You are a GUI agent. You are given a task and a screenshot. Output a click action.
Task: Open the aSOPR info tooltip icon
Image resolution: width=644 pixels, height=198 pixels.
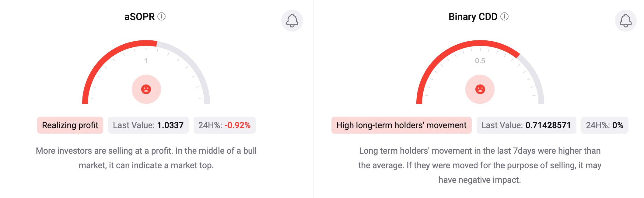[162, 16]
